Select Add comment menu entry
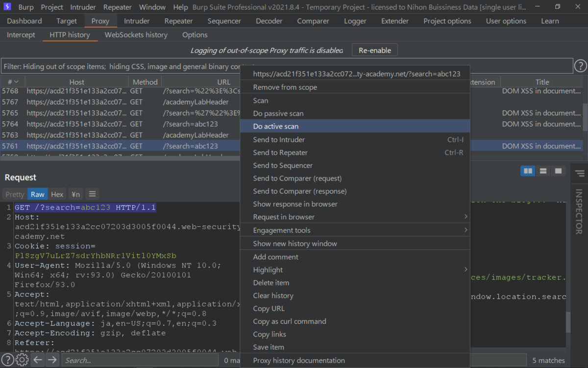 (354, 257)
